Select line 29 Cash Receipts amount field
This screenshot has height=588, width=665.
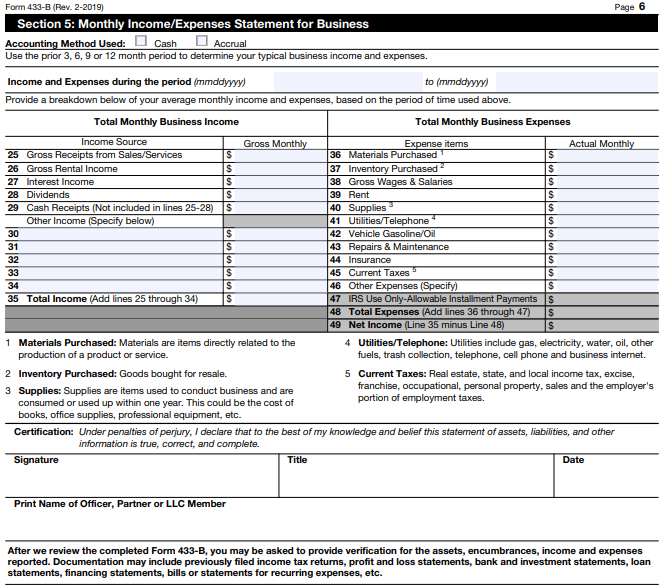(279, 208)
